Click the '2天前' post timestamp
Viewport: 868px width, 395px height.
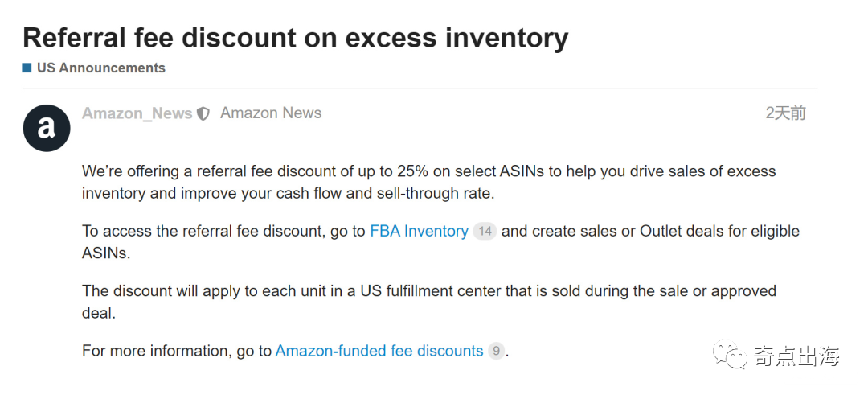785,113
